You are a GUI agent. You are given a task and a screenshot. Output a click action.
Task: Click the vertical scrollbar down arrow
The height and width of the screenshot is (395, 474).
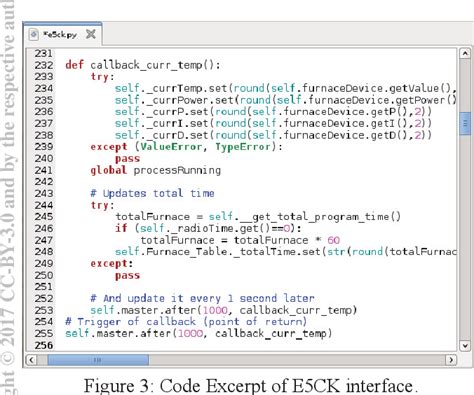(x=465, y=346)
